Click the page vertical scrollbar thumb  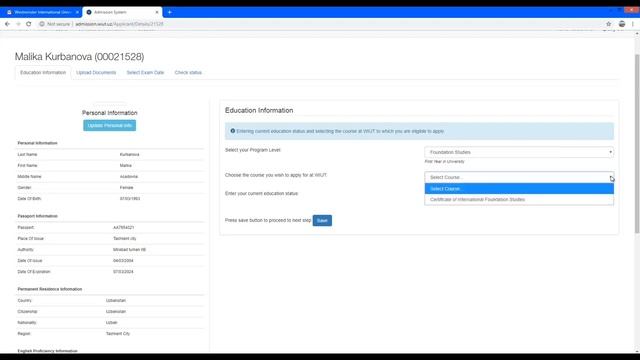pyautogui.click(x=637, y=143)
